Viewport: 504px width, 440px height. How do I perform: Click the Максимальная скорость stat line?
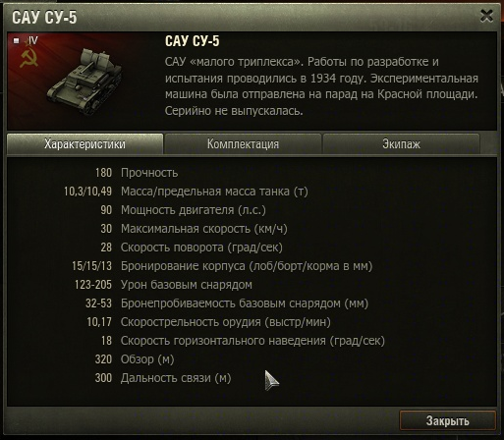pos(194,229)
